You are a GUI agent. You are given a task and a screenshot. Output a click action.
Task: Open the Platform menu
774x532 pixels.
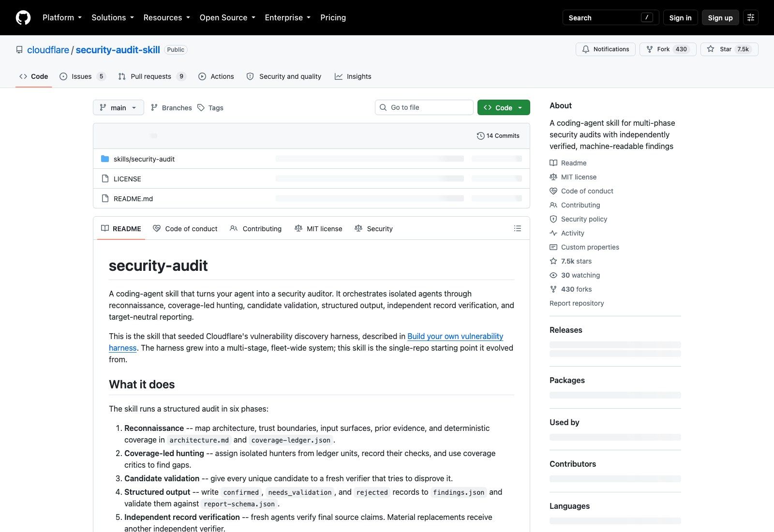[62, 17]
